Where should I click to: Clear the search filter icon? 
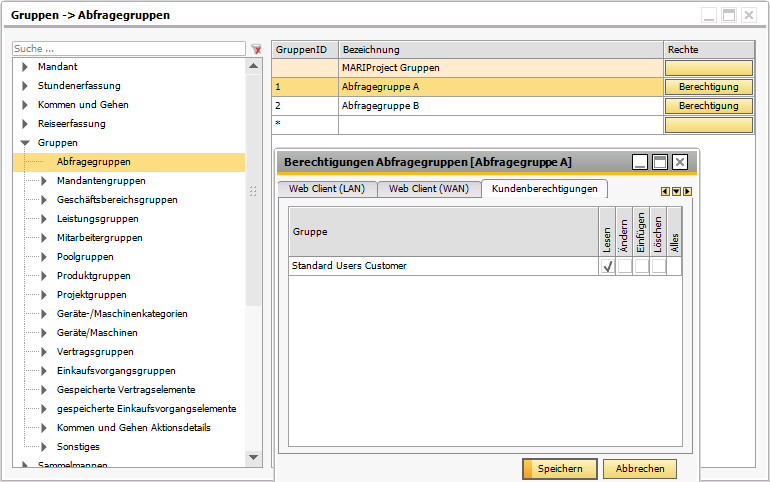(x=256, y=48)
